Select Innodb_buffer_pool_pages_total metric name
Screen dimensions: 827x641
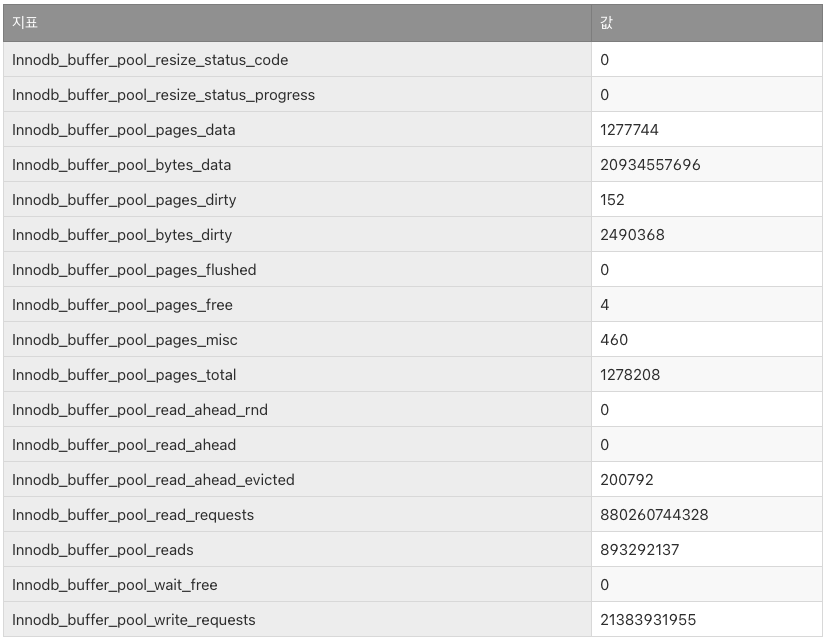coord(124,375)
